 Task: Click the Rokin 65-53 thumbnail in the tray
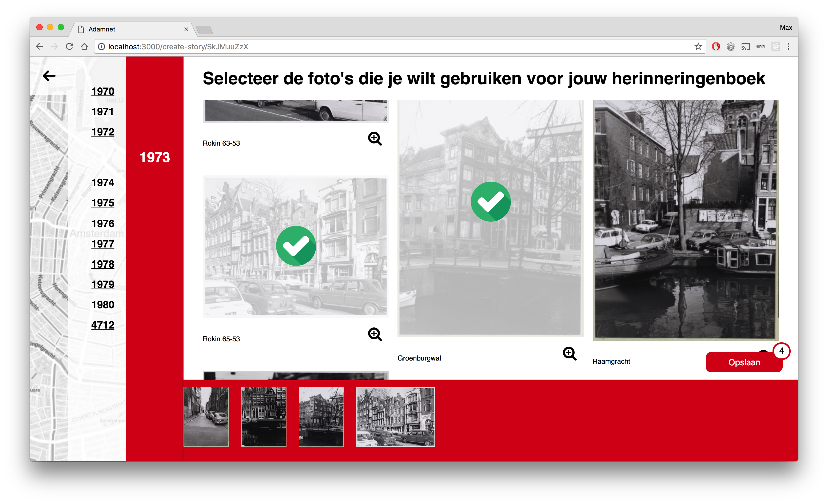coord(396,417)
